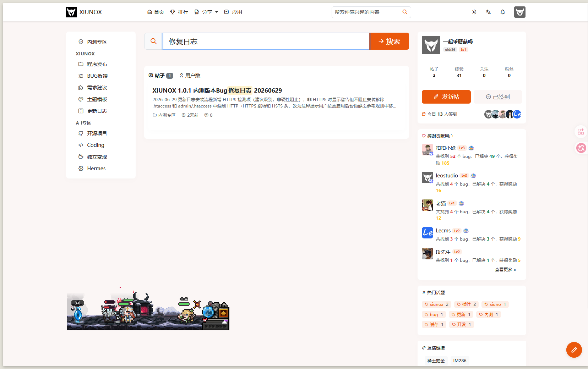Image resolution: width=588 pixels, height=369 pixels.
Task: Open the 首页 home nav item
Action: point(156,12)
